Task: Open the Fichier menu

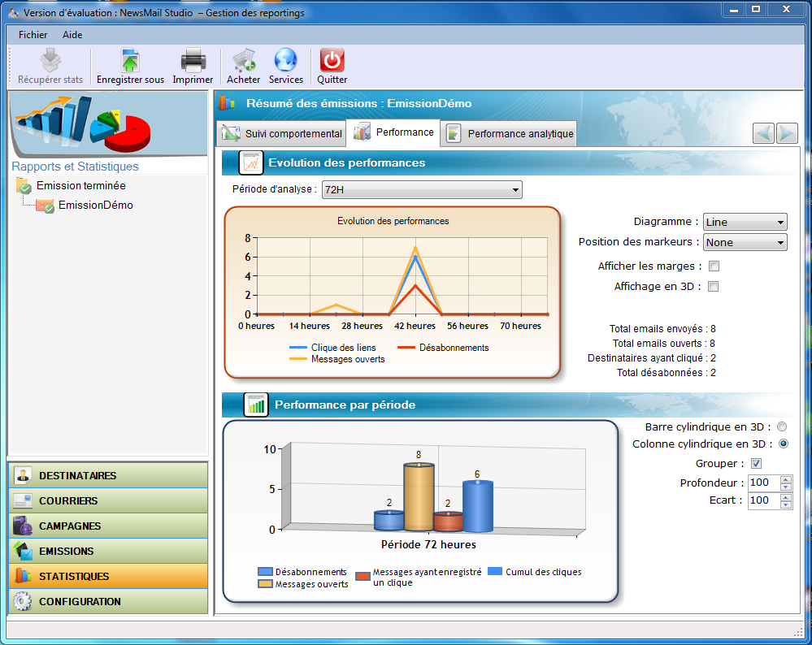Action: click(x=33, y=35)
